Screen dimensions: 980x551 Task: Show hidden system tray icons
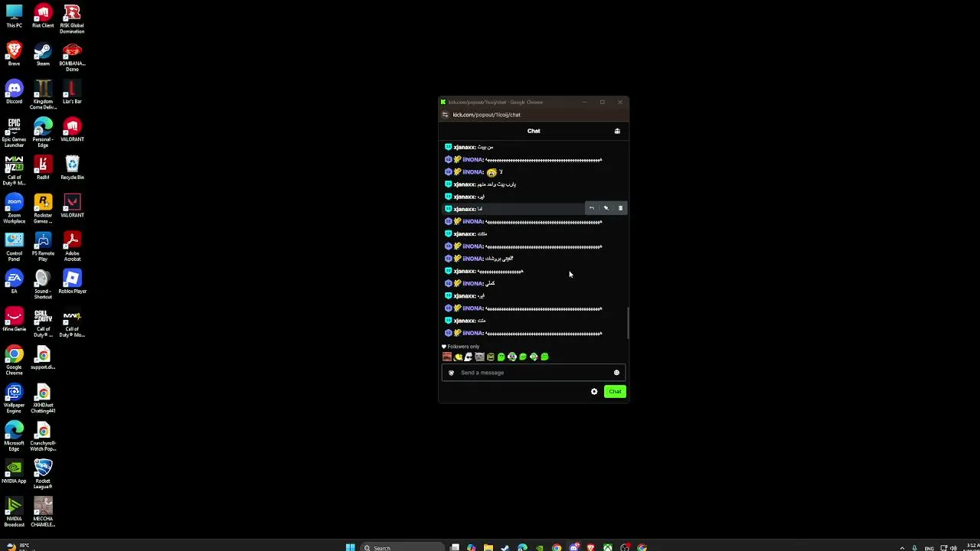tap(902, 547)
